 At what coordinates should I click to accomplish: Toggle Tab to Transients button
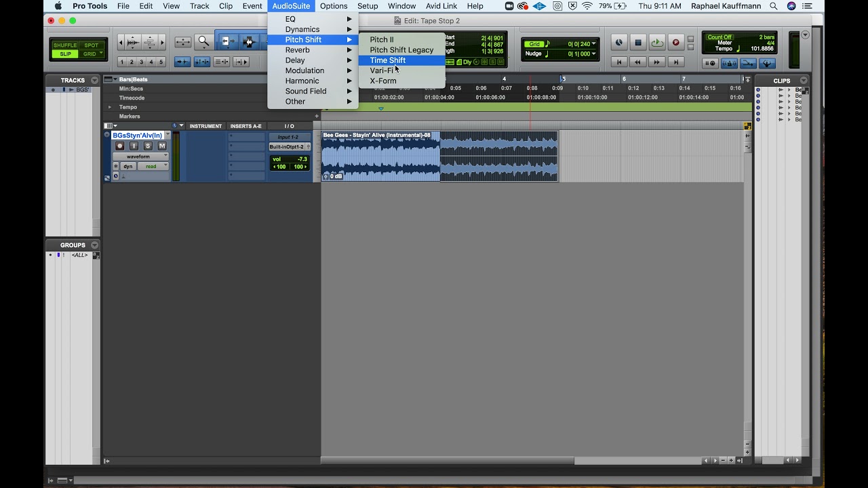click(182, 62)
